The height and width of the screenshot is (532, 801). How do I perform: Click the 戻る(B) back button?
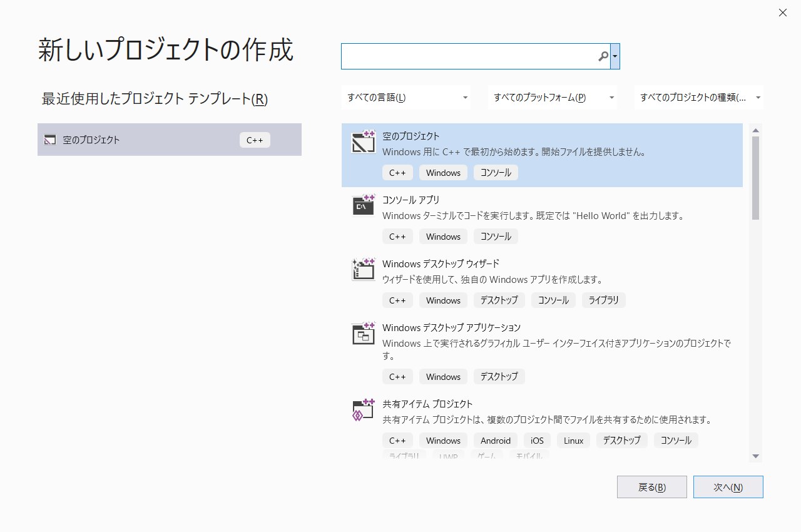652,487
